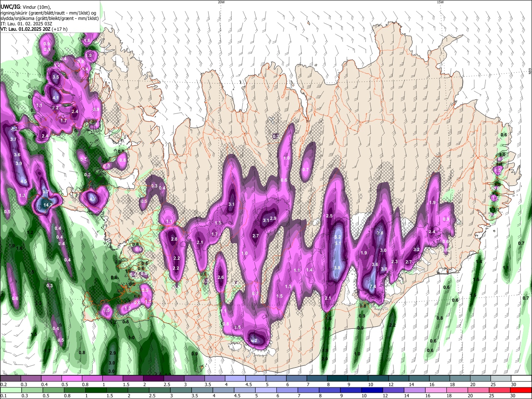This screenshot has height=399, width=532.
Task: Click the 5.8 value in the blue core
Action: (337, 268)
